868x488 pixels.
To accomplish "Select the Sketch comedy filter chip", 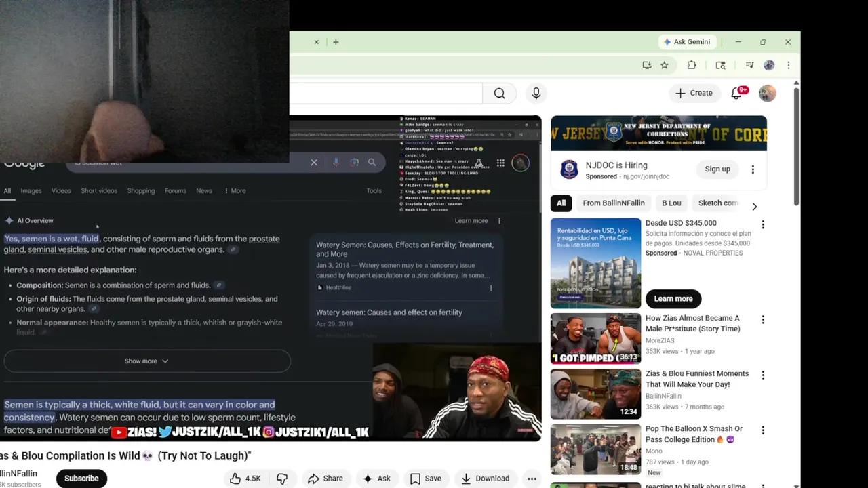I will point(717,203).
